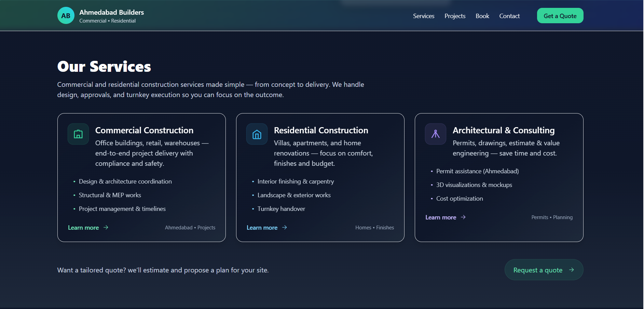This screenshot has height=309, width=644.
Task: Click Learn more under Commercial Construction
Action: (83, 227)
